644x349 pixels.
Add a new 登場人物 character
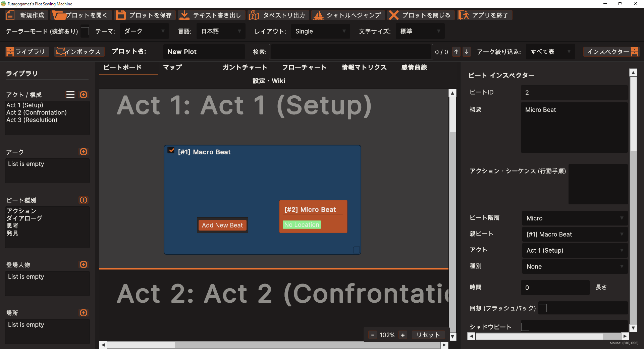(x=84, y=264)
